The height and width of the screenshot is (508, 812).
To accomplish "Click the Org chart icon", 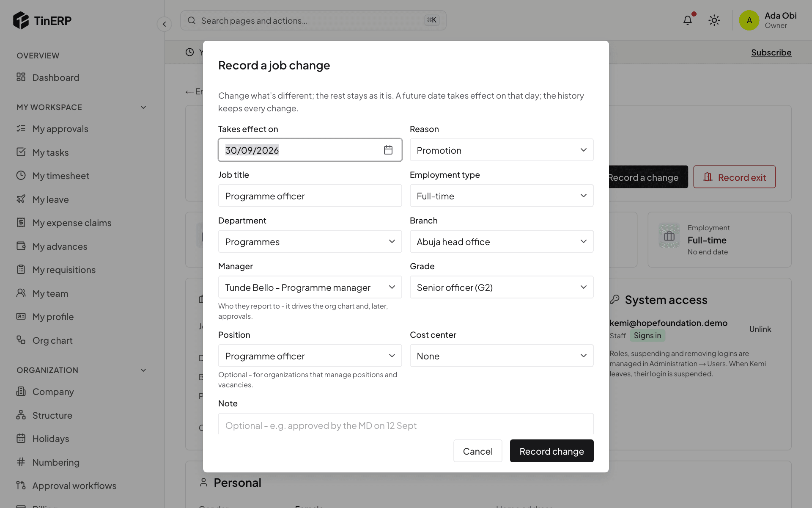I will tap(21, 340).
